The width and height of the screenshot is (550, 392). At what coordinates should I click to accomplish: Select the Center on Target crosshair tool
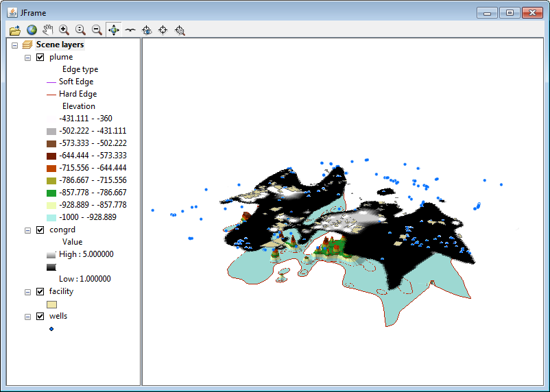(x=163, y=30)
